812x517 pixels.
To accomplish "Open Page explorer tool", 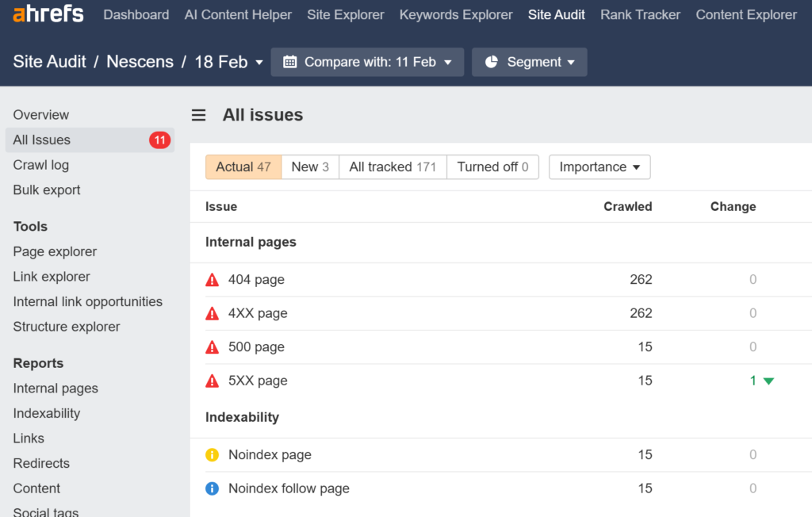I will point(55,252).
